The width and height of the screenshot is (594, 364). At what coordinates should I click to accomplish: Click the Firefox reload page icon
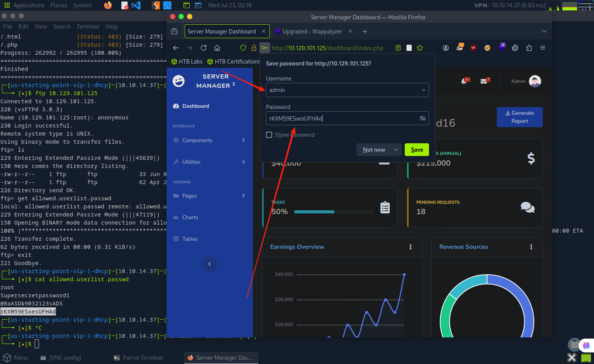coord(204,48)
